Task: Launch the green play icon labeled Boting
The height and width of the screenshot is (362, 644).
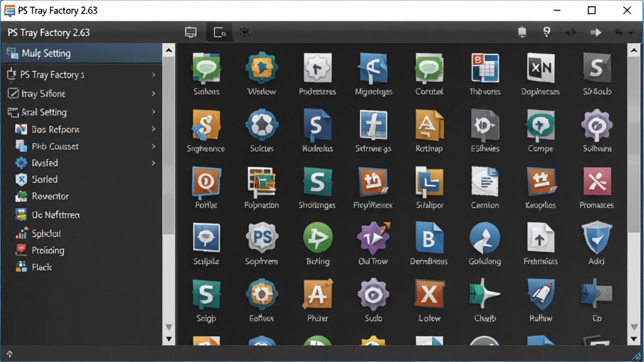Action: coord(318,238)
